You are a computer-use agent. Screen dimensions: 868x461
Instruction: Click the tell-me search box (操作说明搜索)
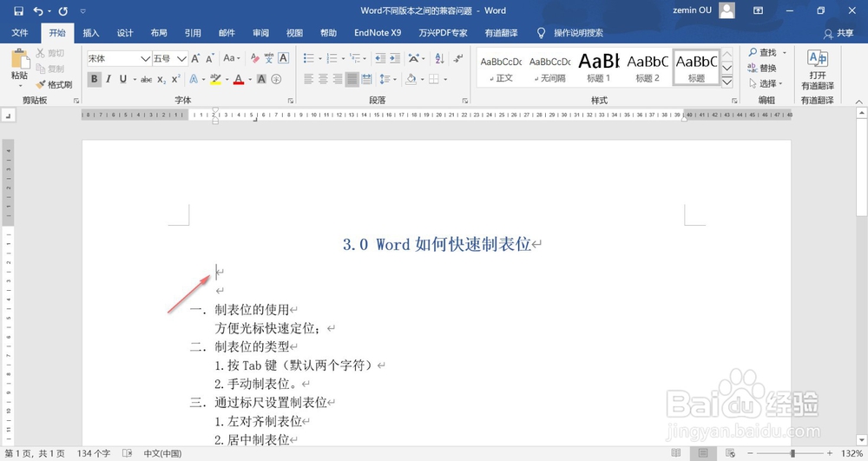(571, 33)
